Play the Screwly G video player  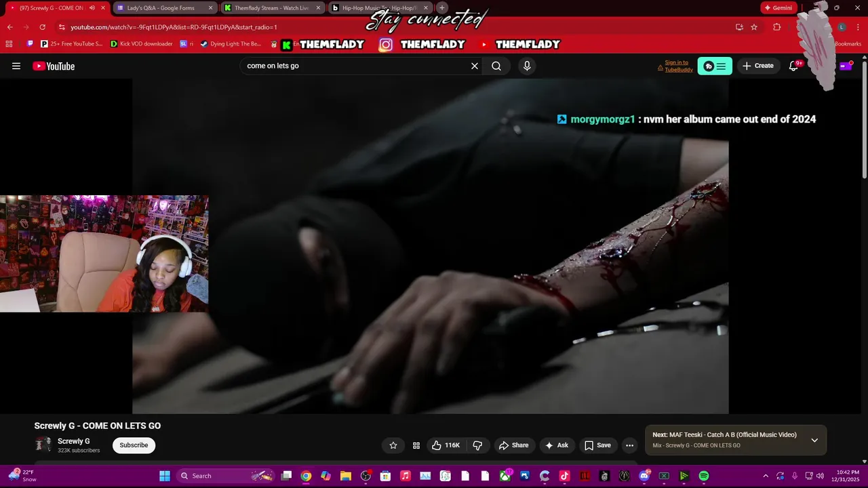click(430, 245)
